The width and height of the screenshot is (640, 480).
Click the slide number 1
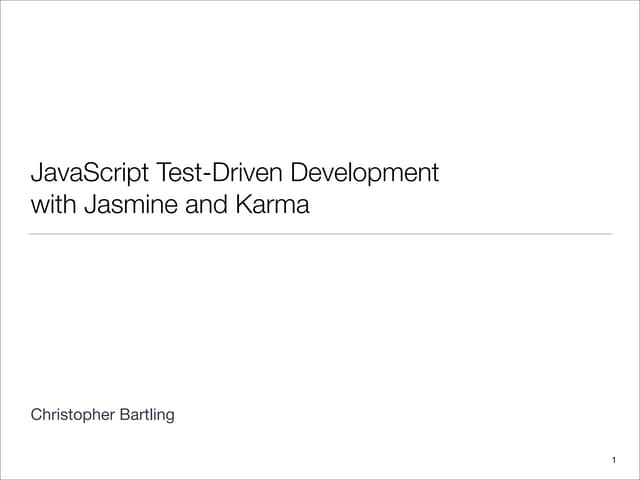(x=612, y=461)
